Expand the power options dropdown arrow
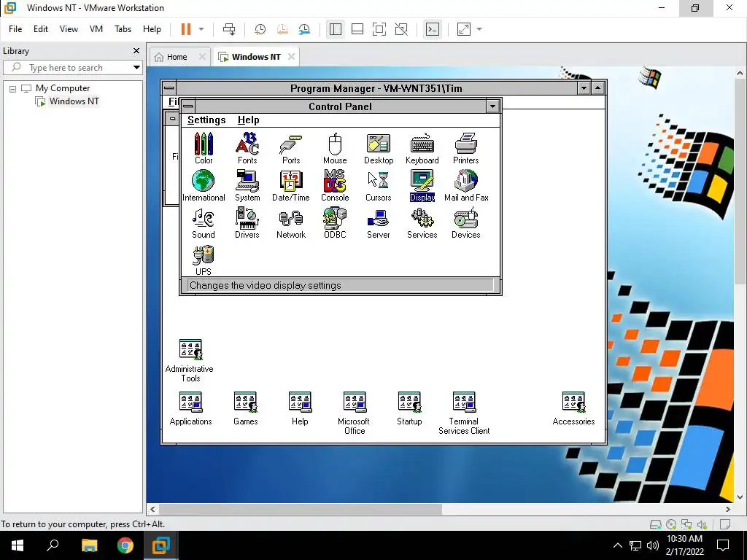This screenshot has height=560, width=747. click(201, 29)
